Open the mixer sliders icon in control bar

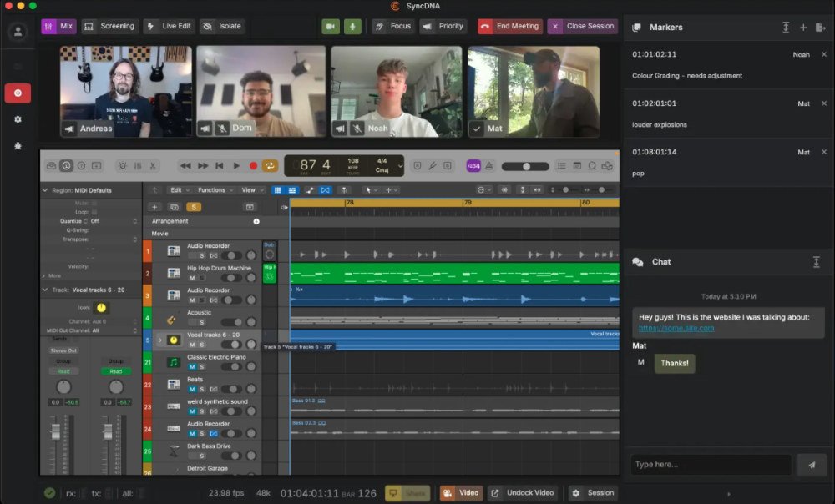coord(138,166)
